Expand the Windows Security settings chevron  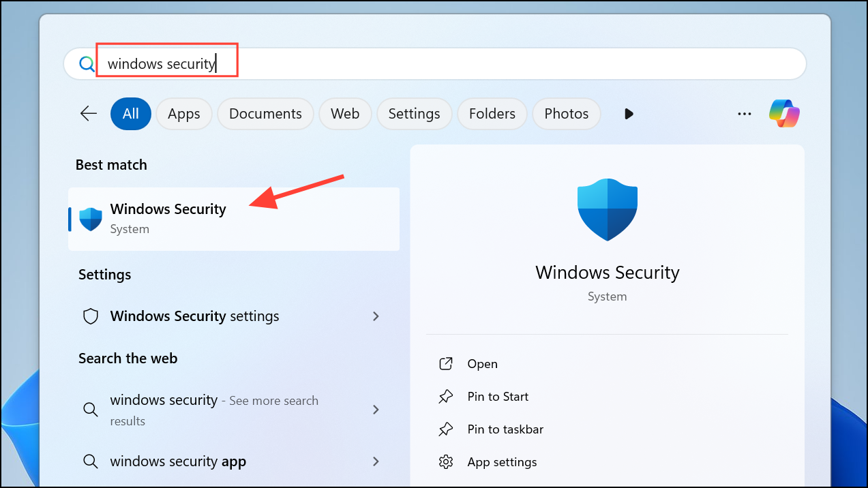click(376, 316)
